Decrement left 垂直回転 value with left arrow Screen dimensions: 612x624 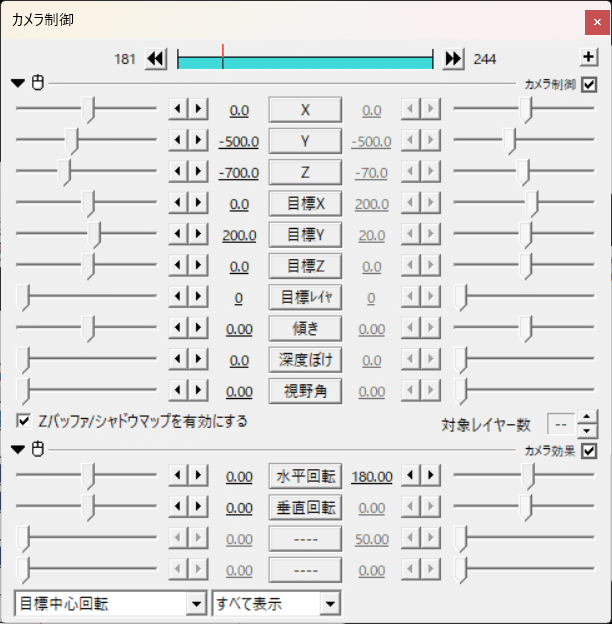(178, 506)
